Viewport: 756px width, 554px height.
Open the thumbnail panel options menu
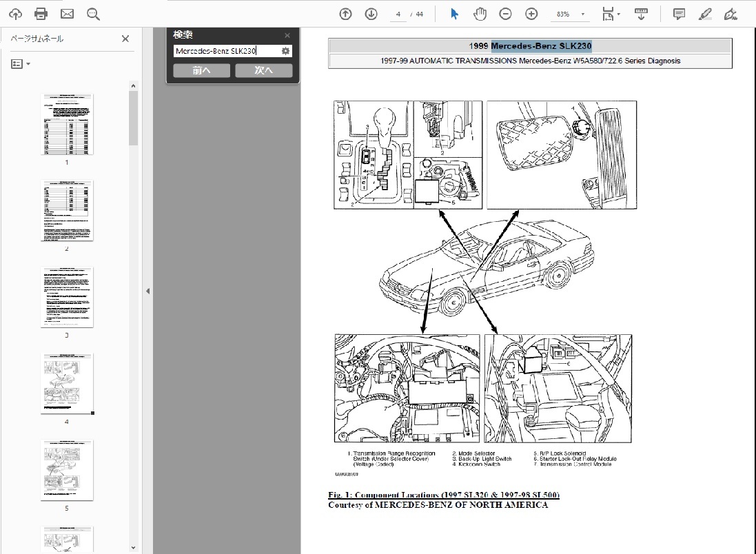pos(21,63)
